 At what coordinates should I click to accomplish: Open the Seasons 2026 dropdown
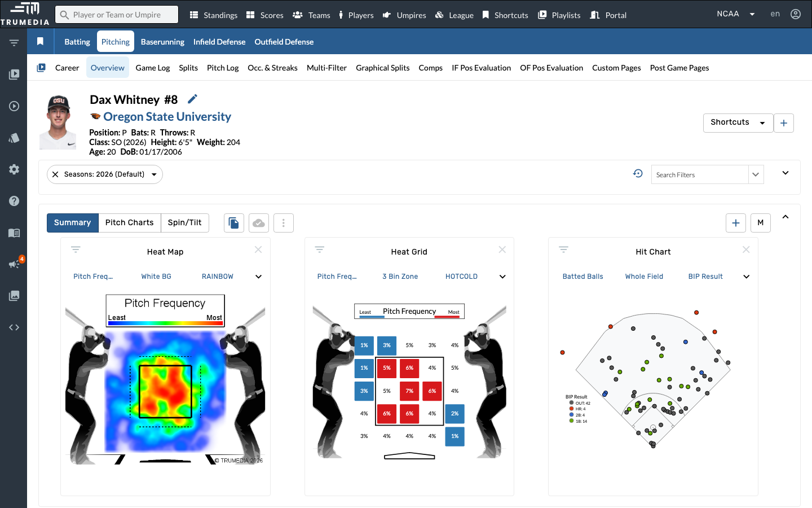154,174
